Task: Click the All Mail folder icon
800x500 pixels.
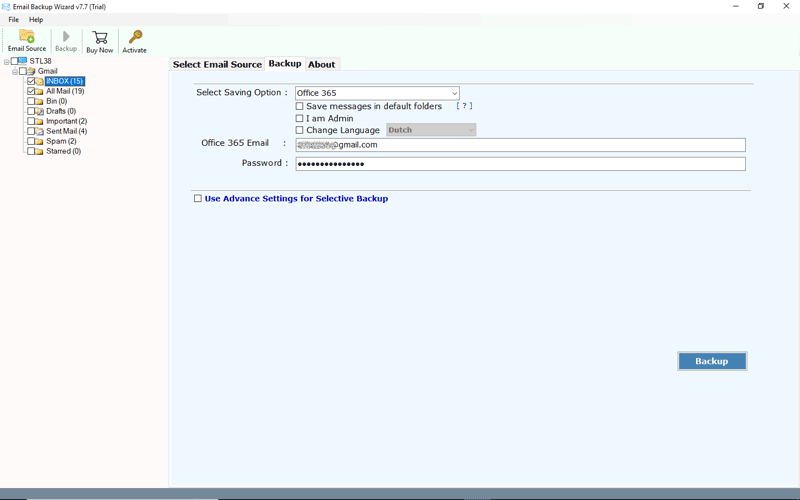Action: [39, 91]
